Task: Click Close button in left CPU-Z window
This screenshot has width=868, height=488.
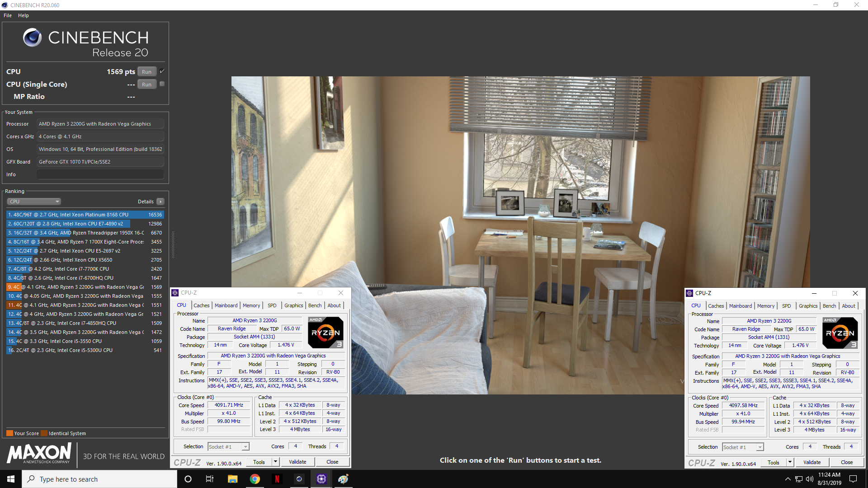Action: click(332, 462)
